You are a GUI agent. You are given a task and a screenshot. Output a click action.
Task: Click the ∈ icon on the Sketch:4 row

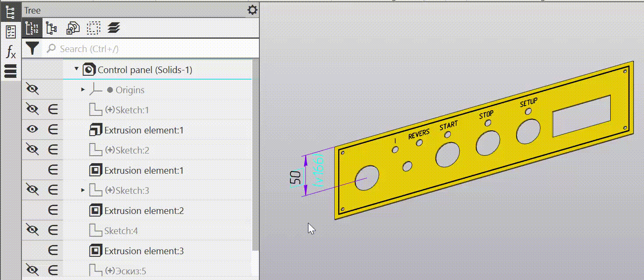tap(53, 231)
